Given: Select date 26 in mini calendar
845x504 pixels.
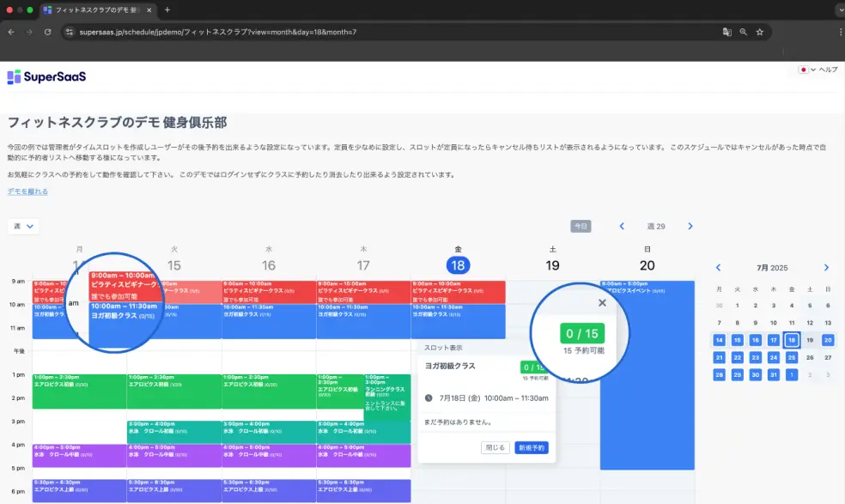Looking at the screenshot, I should pos(810,357).
